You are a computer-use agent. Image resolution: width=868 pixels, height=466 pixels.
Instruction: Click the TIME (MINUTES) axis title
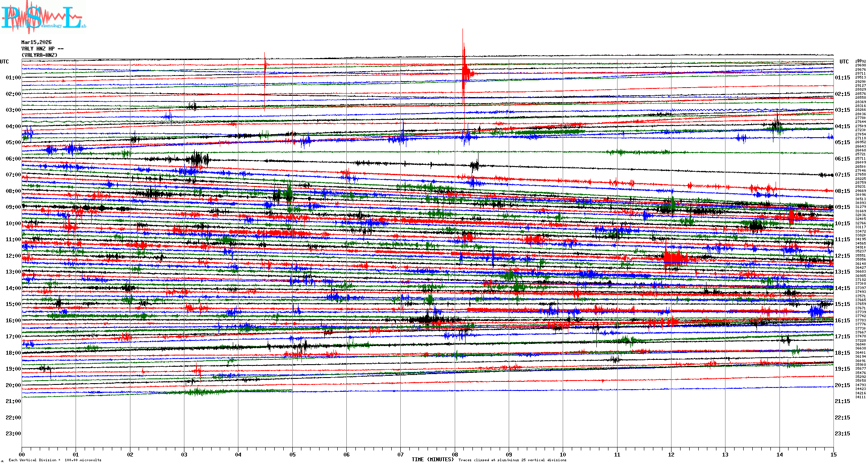pyautogui.click(x=433, y=460)
